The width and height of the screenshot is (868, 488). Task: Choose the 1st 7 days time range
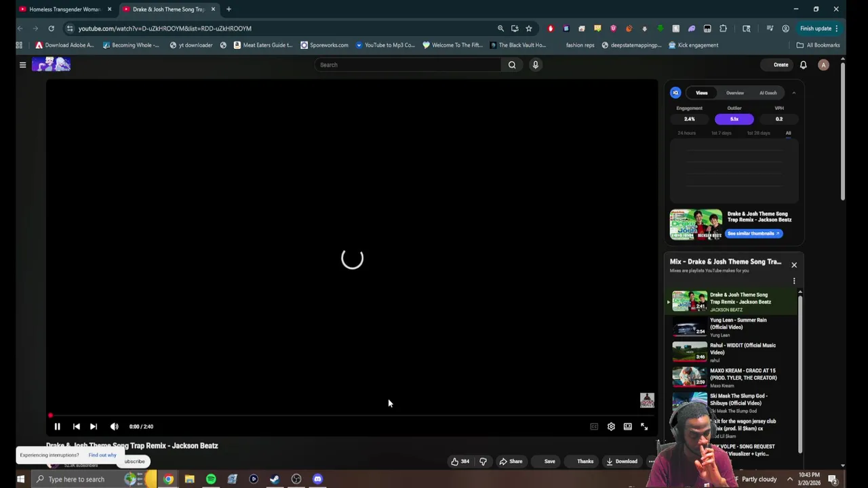click(x=721, y=134)
